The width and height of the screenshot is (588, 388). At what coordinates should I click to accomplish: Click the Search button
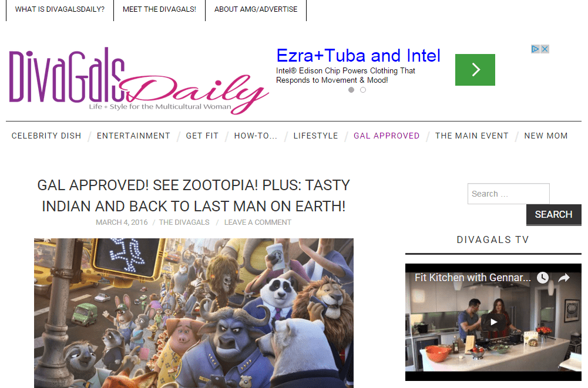pos(553,215)
